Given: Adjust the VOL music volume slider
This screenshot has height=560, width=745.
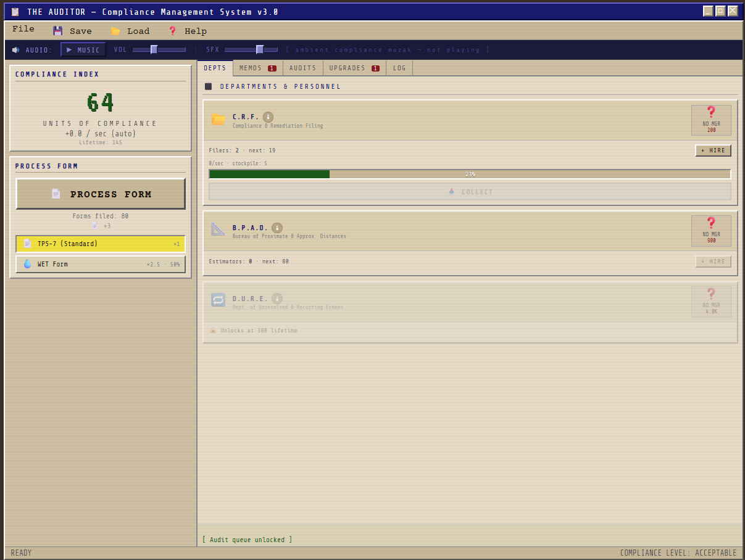Looking at the screenshot, I should tap(159, 50).
